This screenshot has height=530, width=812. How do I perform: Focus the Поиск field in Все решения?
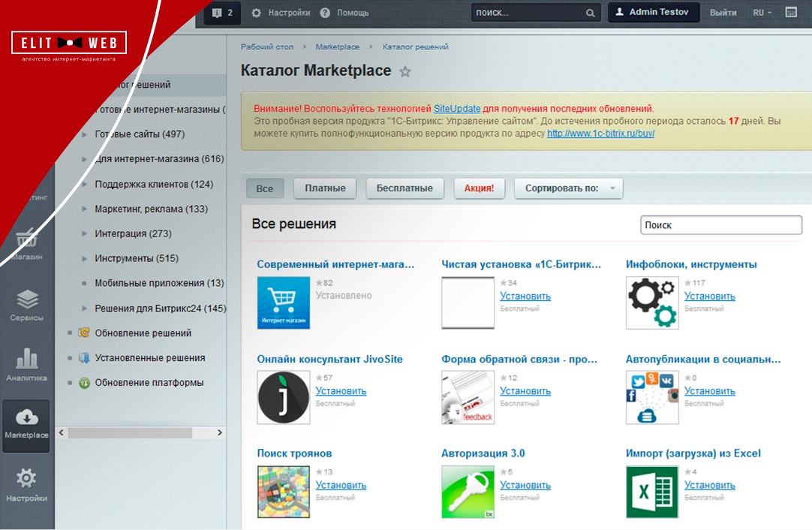[721, 225]
